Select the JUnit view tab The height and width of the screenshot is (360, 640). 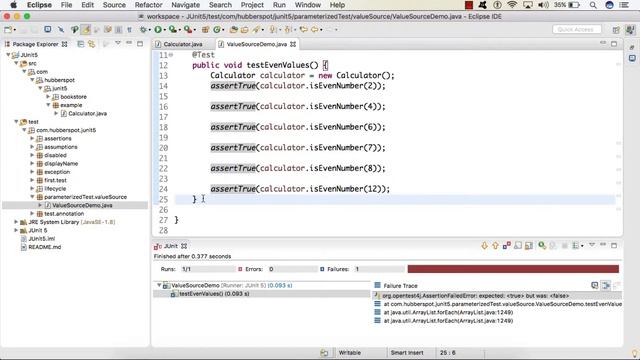coord(171,246)
